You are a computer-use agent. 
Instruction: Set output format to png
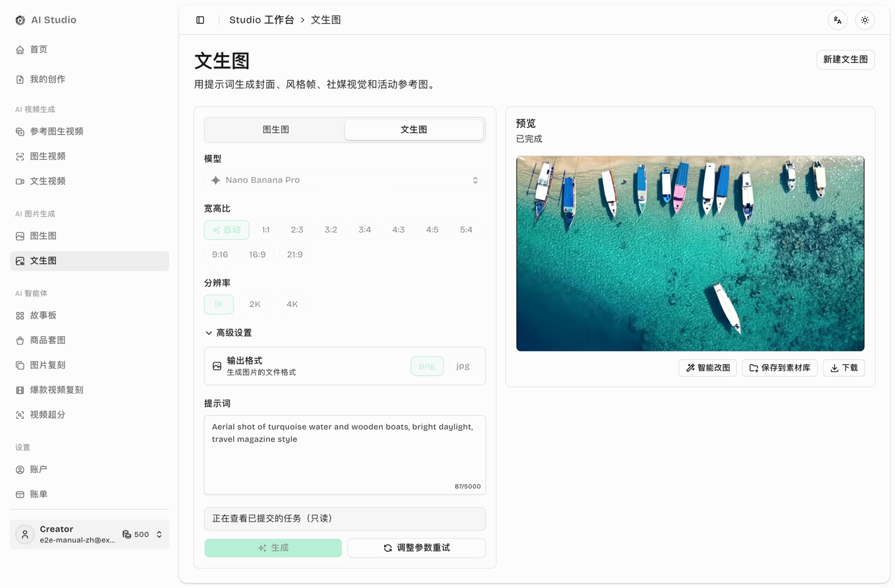(427, 366)
